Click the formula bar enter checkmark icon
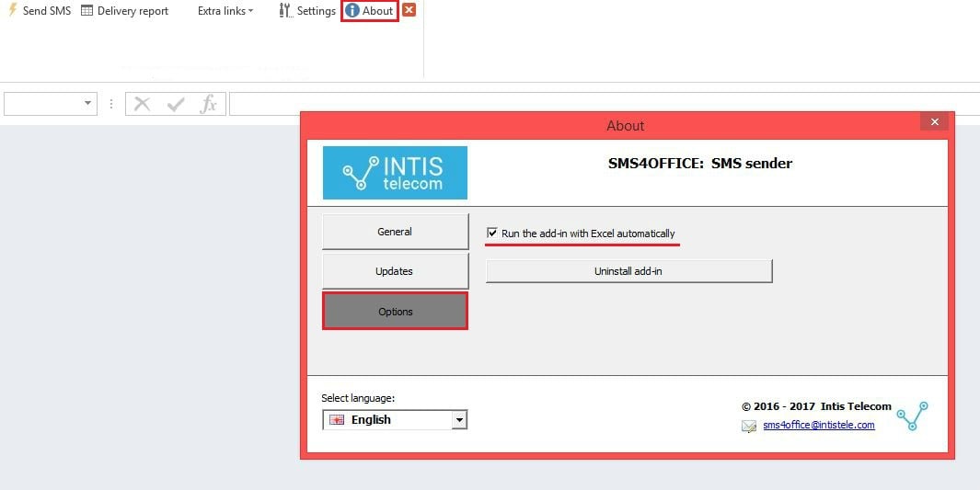 (176, 104)
